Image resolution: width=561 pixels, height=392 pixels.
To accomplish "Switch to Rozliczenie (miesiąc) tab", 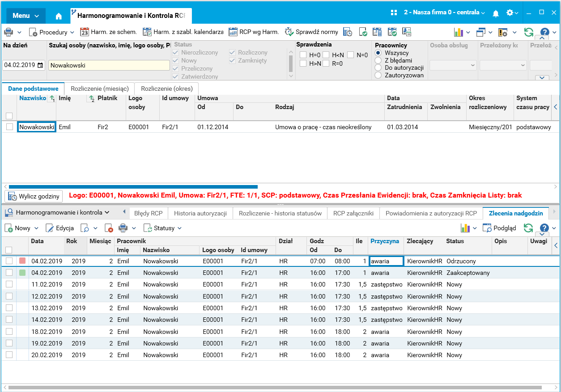I will [99, 89].
